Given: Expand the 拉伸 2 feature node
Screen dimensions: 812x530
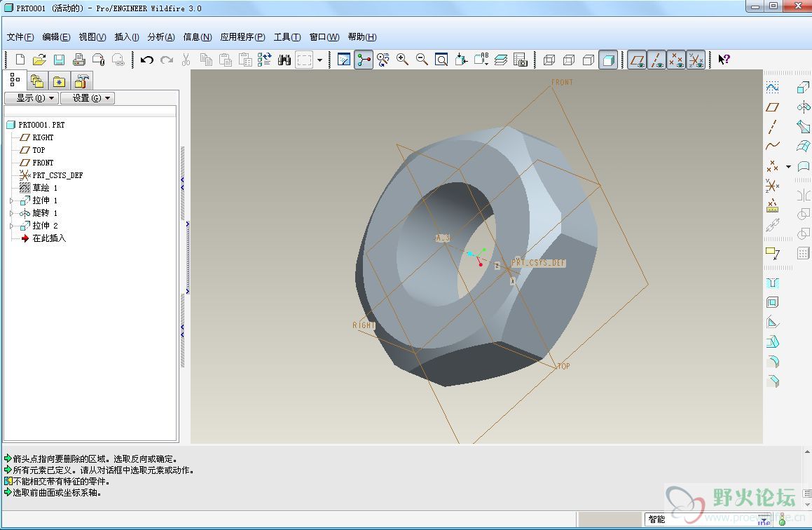Looking at the screenshot, I should pyautogui.click(x=11, y=226).
